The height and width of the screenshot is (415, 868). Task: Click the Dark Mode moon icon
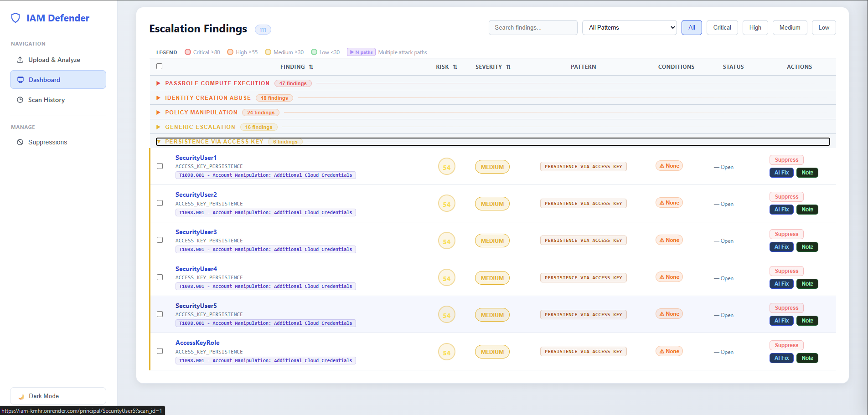coord(21,396)
